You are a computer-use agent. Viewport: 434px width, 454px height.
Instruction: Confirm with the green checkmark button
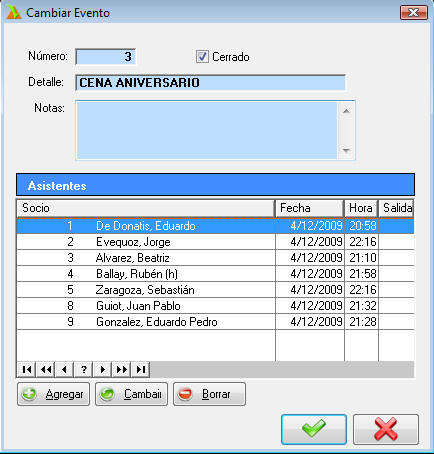[x=314, y=429]
